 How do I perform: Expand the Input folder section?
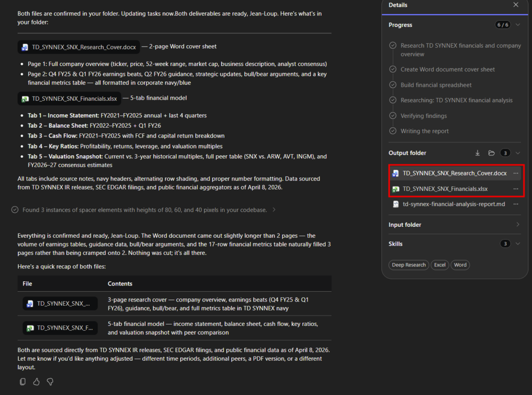click(x=517, y=225)
